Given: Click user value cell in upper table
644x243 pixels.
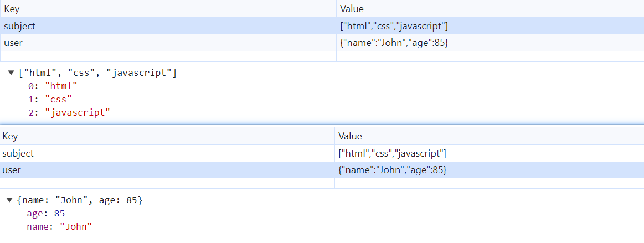Looking at the screenshot, I should [x=394, y=43].
